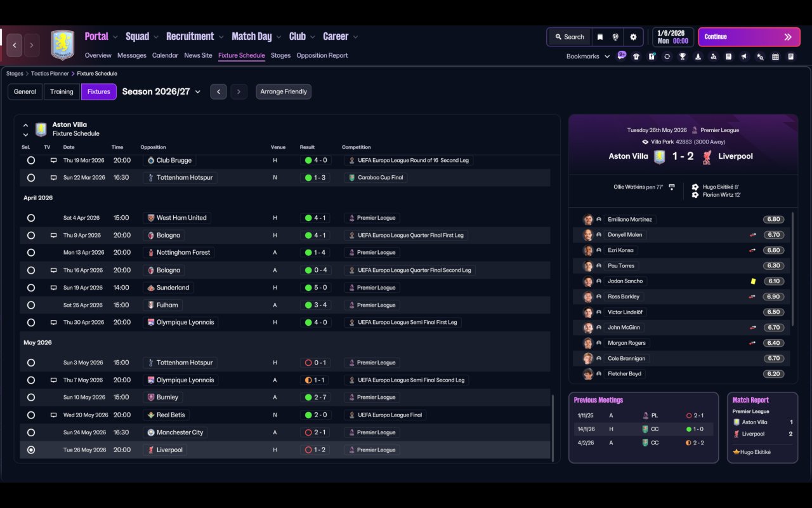The image size is (812, 508).
Task: Click the 14/1/26 previous meeting row
Action: (x=643, y=429)
